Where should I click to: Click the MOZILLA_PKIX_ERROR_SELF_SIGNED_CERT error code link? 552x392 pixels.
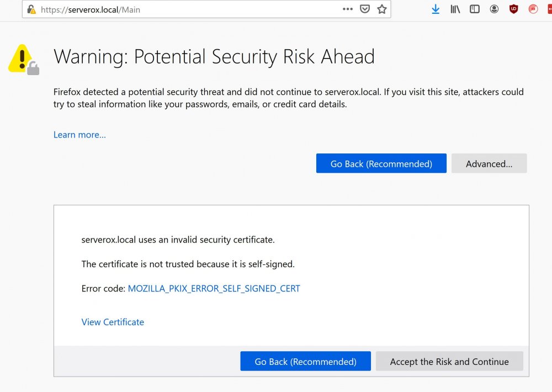pyautogui.click(x=214, y=288)
